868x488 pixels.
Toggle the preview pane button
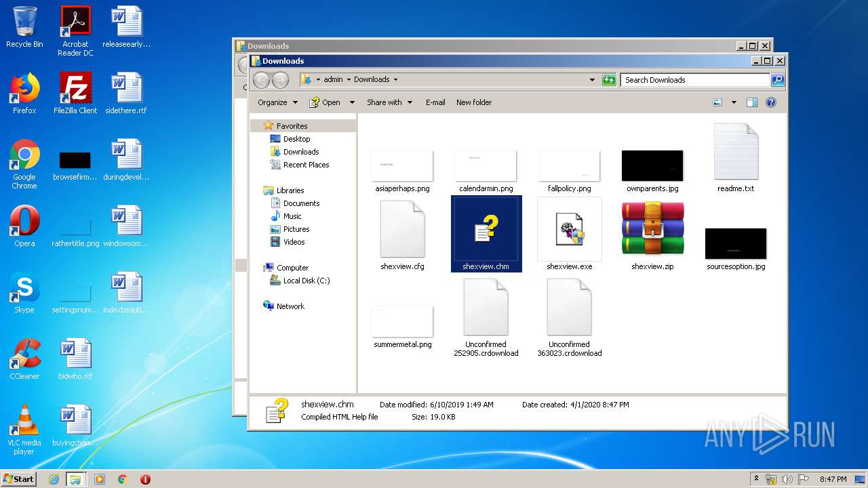[x=751, y=102]
